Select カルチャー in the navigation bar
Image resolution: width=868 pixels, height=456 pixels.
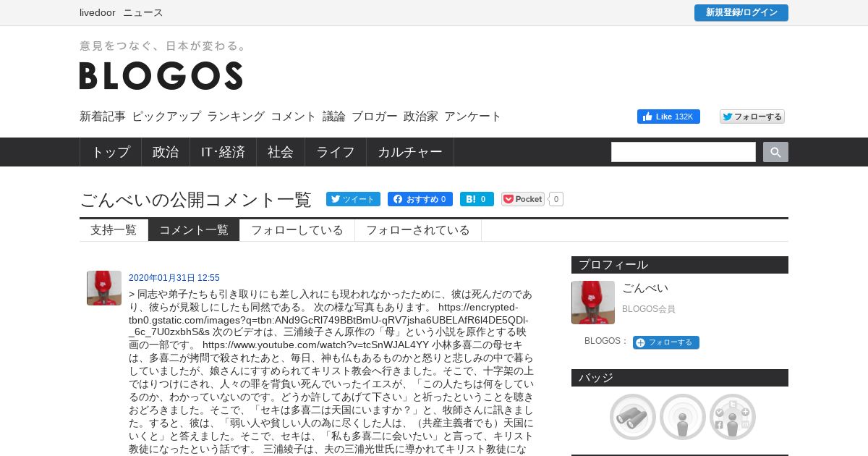coord(410,152)
